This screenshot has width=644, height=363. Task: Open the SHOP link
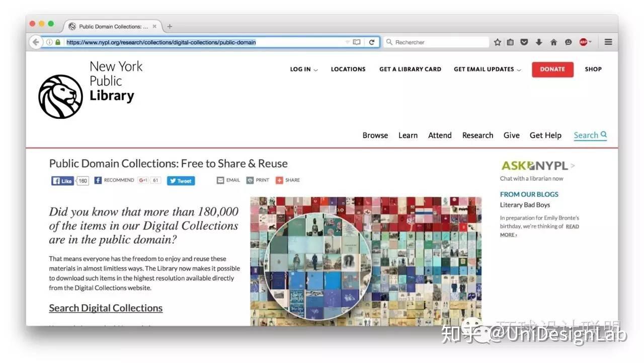tap(593, 69)
